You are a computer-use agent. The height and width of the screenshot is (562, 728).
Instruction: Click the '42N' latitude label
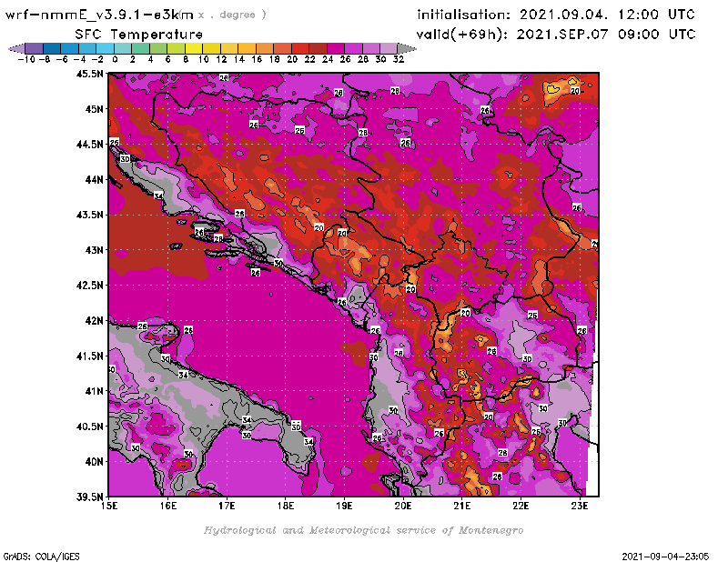point(94,321)
